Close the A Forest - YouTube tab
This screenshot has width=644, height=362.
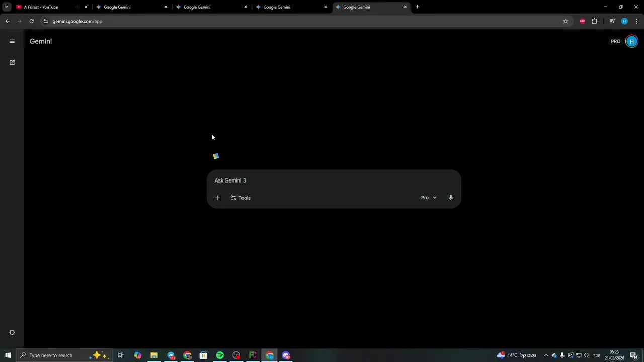[86, 7]
